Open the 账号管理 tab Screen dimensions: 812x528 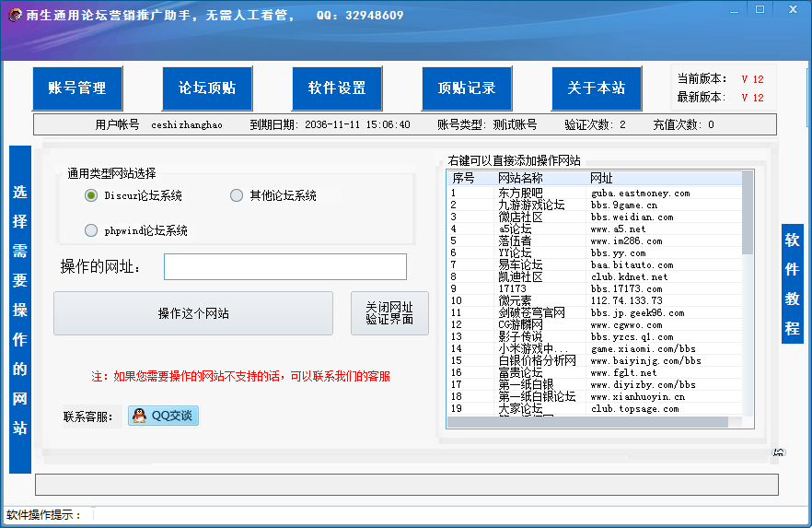(77, 88)
